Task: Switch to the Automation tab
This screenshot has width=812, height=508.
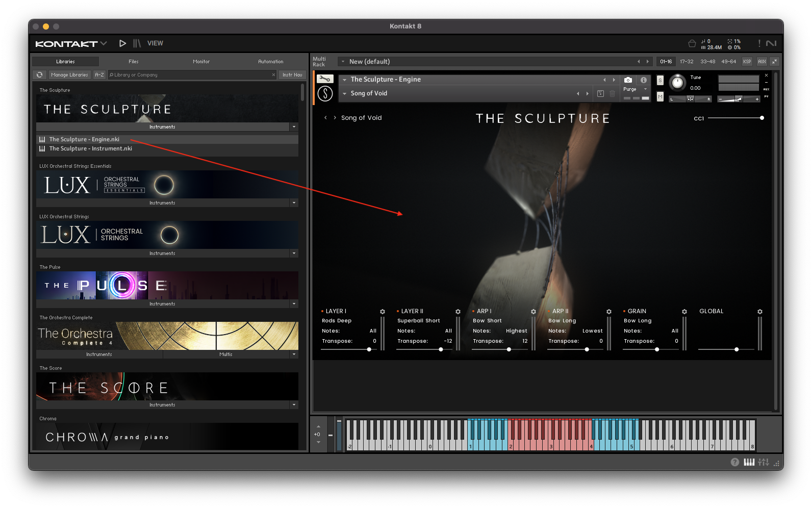Action: tap(271, 61)
